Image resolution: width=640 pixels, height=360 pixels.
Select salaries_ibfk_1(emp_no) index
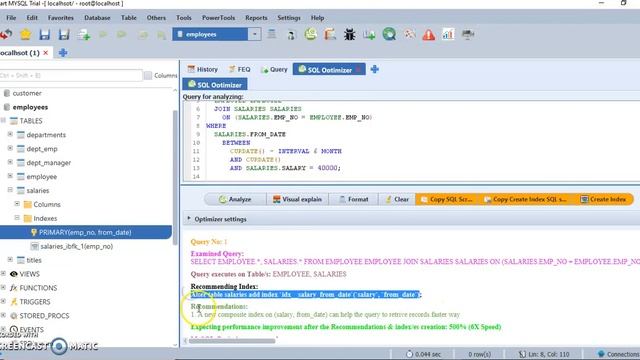76,246
